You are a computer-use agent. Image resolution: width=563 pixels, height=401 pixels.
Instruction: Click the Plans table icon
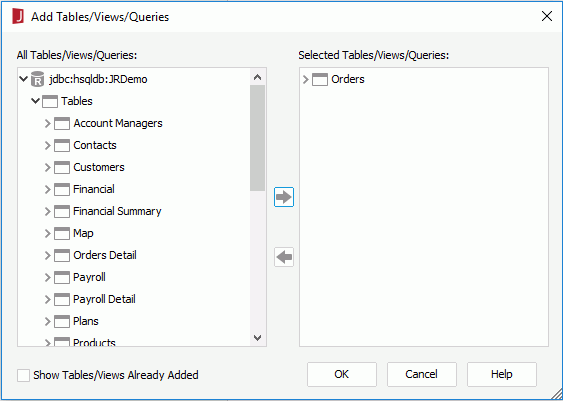(62, 321)
